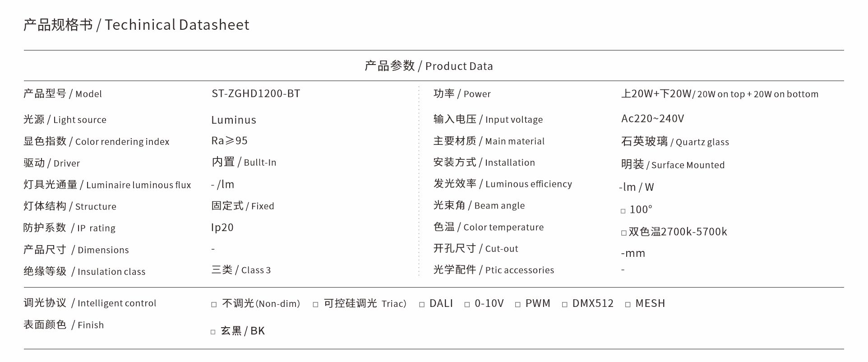Click the Intelligent control label
This screenshot has height=362, width=868.
[x=116, y=303]
